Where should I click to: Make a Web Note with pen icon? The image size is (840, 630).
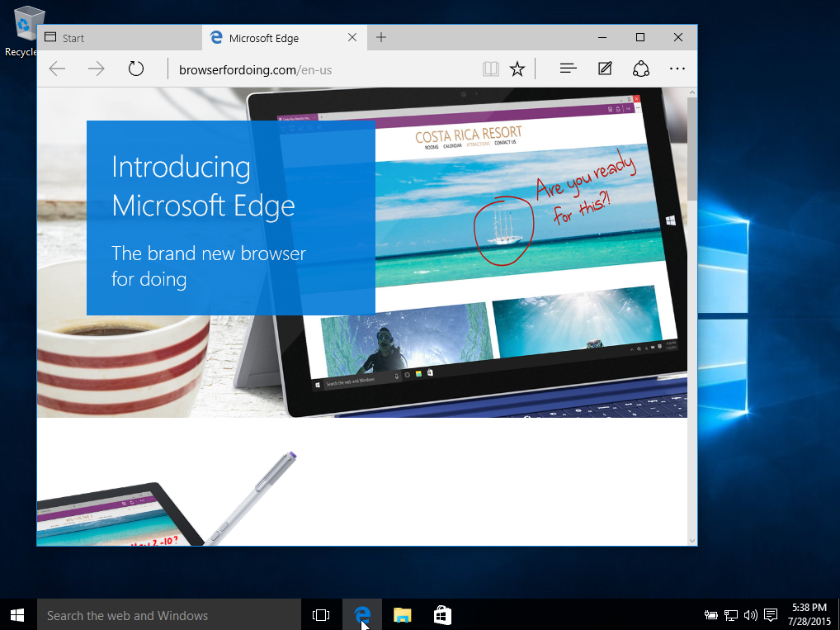pyautogui.click(x=605, y=69)
